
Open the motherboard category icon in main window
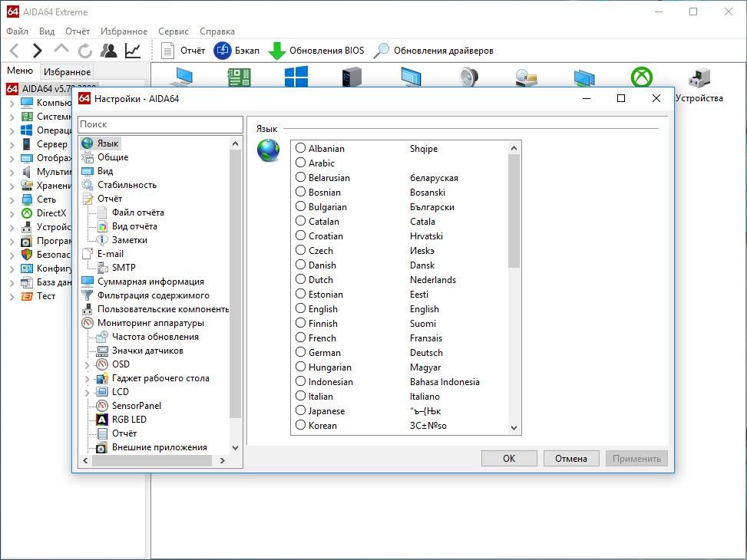[x=240, y=77]
